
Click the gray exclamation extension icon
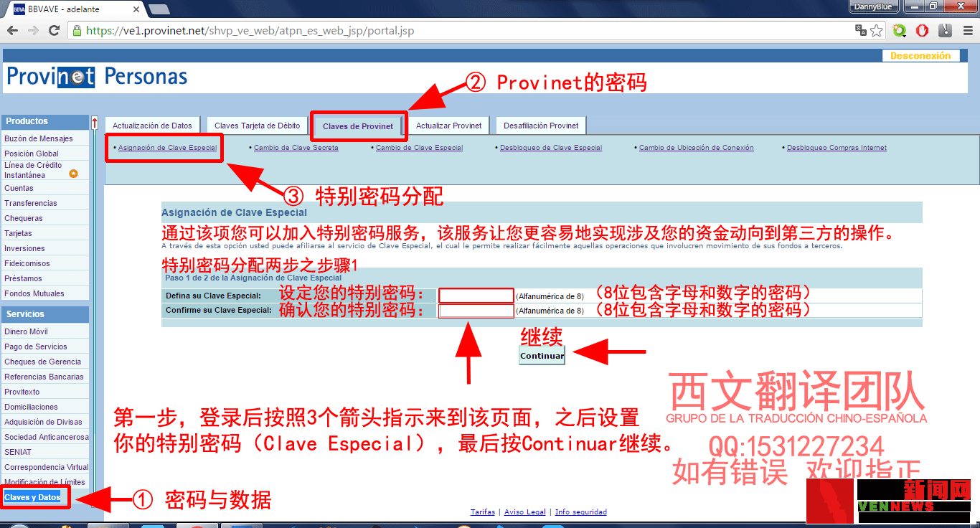point(946,30)
